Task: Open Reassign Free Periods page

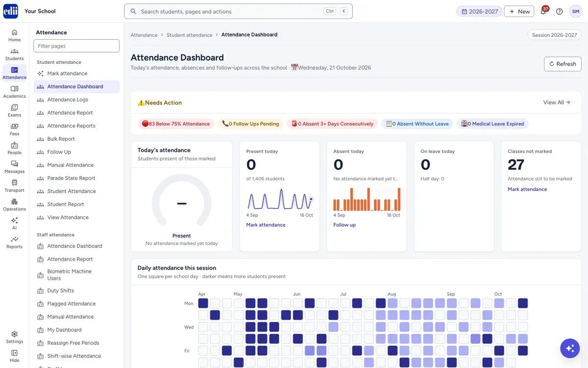Action: [76, 343]
